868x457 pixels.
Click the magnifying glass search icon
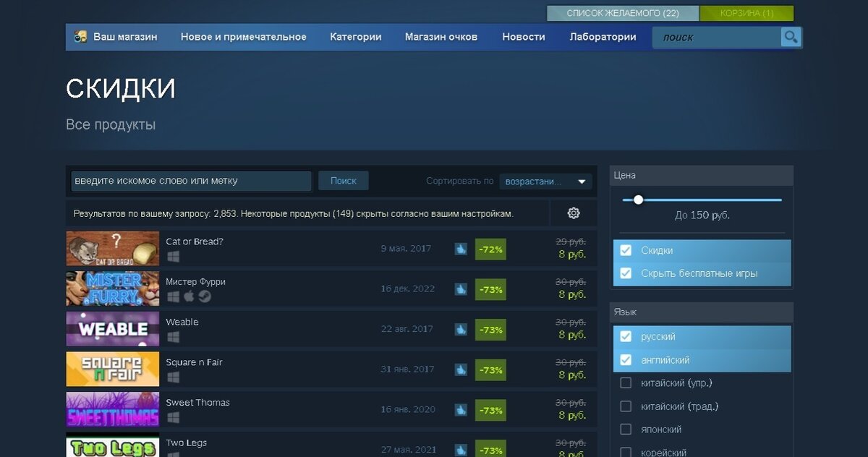point(791,37)
